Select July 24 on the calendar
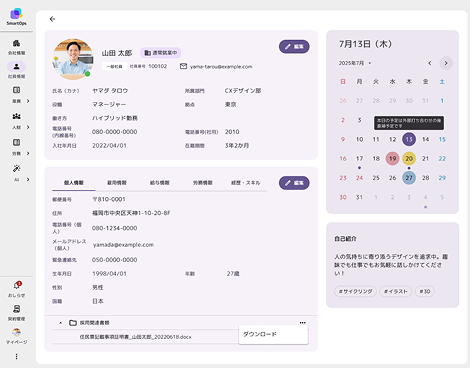 coord(359,178)
